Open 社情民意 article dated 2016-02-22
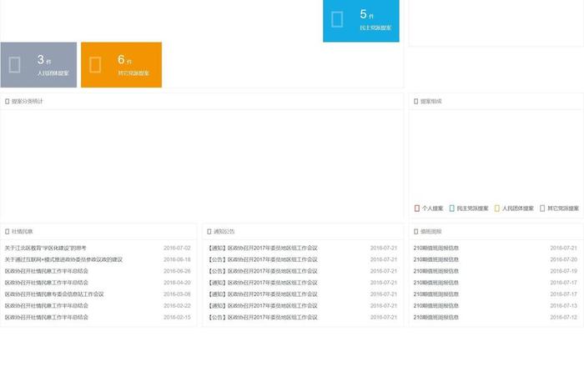This screenshot has width=584, height=392. tap(46, 305)
